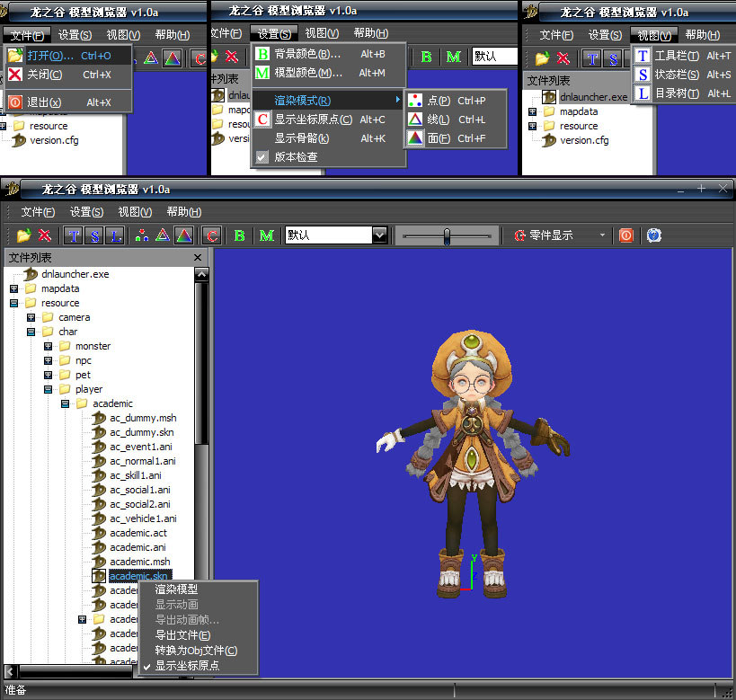Select solid face render icon in main toolbar
Image resolution: width=736 pixels, height=700 pixels.
(184, 235)
